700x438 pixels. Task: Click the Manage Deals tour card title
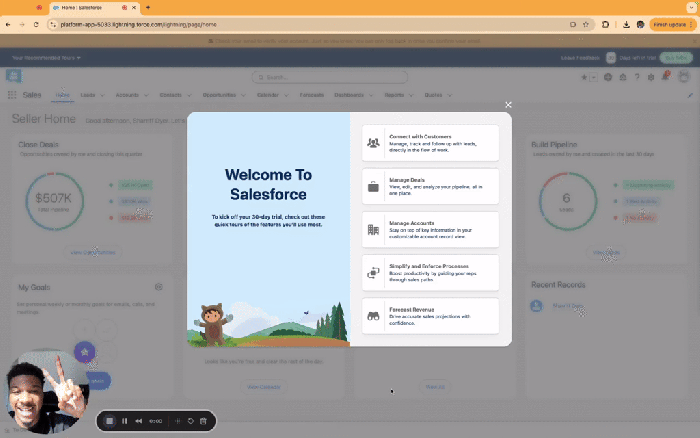(408, 179)
